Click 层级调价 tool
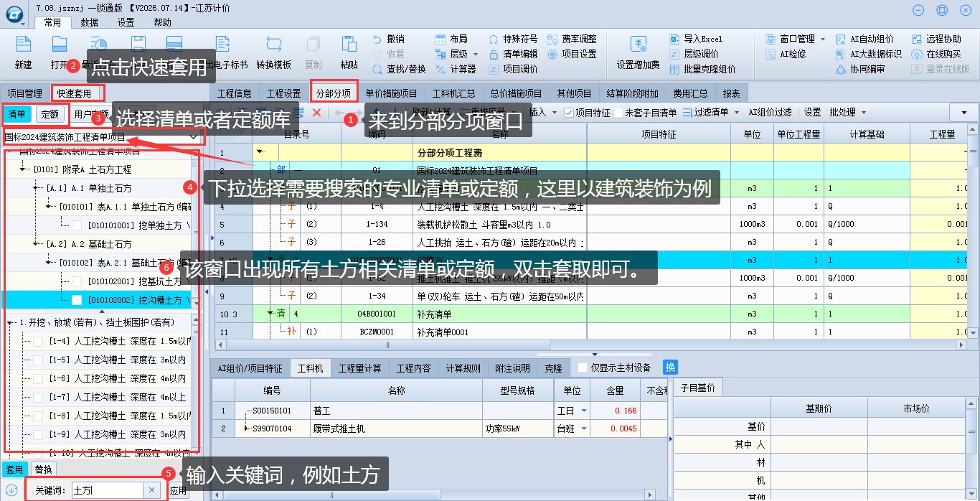This screenshot has height=501, width=980. coord(694,54)
